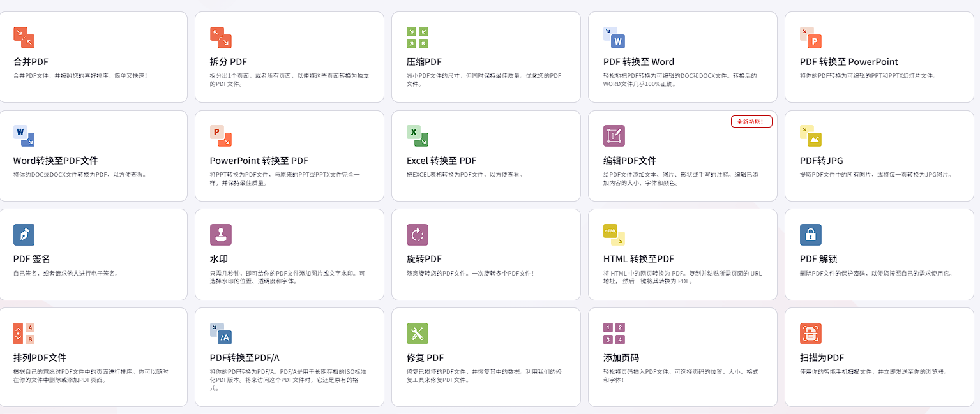Open the 编辑PDF文件 purple edit icon
Screen dimensions: 980x414
click(614, 136)
